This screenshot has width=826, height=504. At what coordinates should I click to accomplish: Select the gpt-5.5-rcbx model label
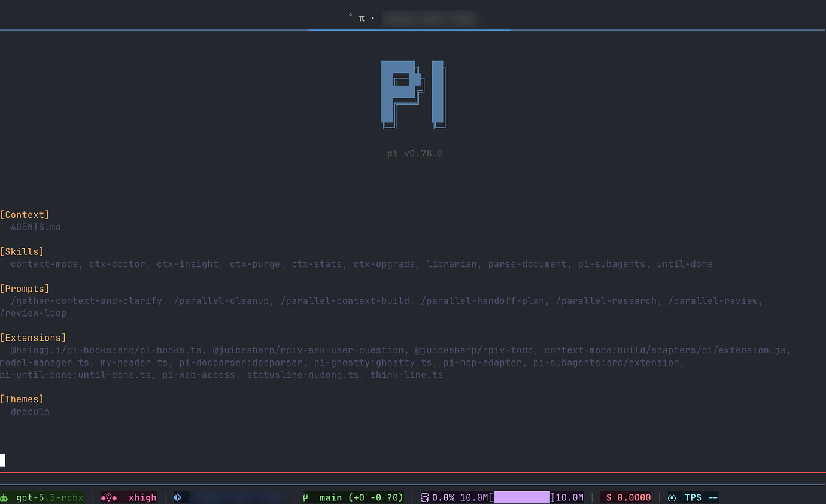click(50, 497)
